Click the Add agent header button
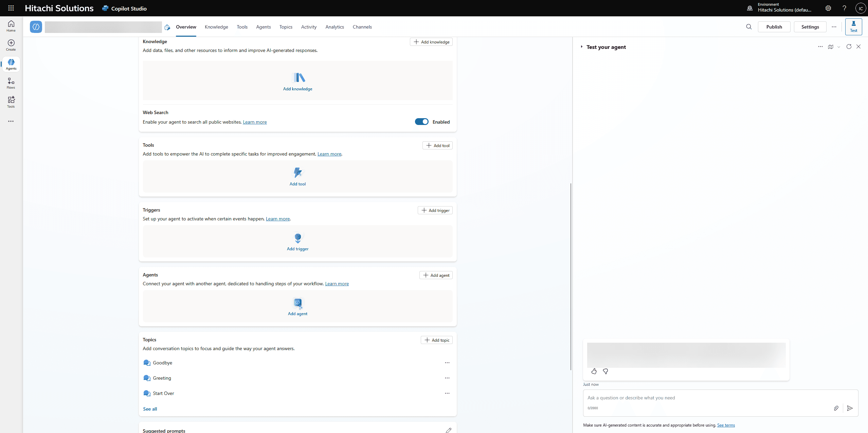868x433 pixels. 436,275
